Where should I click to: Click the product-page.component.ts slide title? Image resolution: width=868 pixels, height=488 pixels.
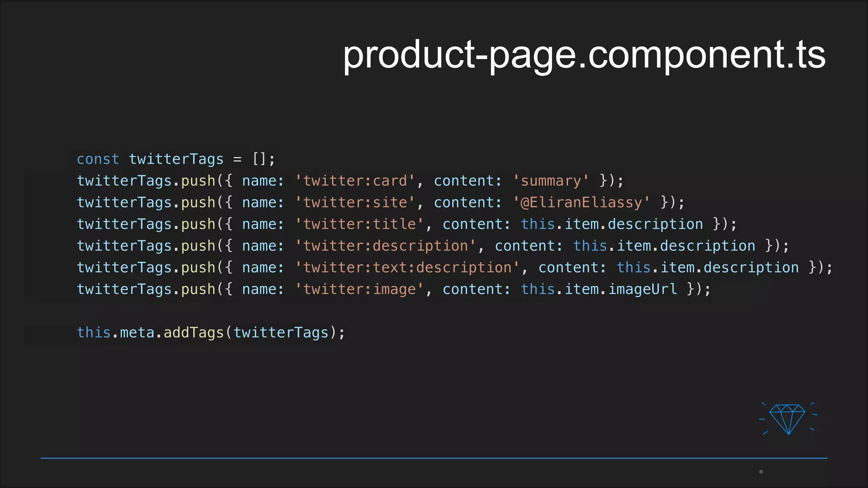click(584, 54)
